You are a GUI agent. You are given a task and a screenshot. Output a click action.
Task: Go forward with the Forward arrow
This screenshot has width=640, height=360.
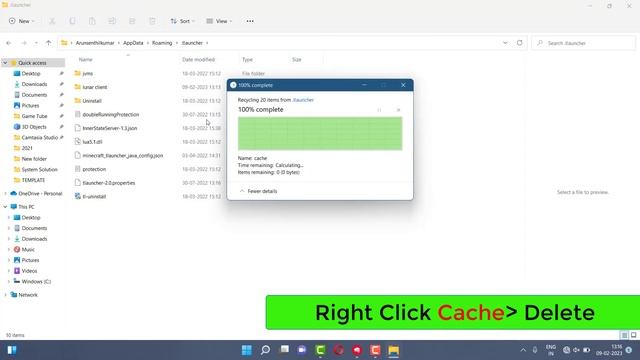click(x=24, y=43)
